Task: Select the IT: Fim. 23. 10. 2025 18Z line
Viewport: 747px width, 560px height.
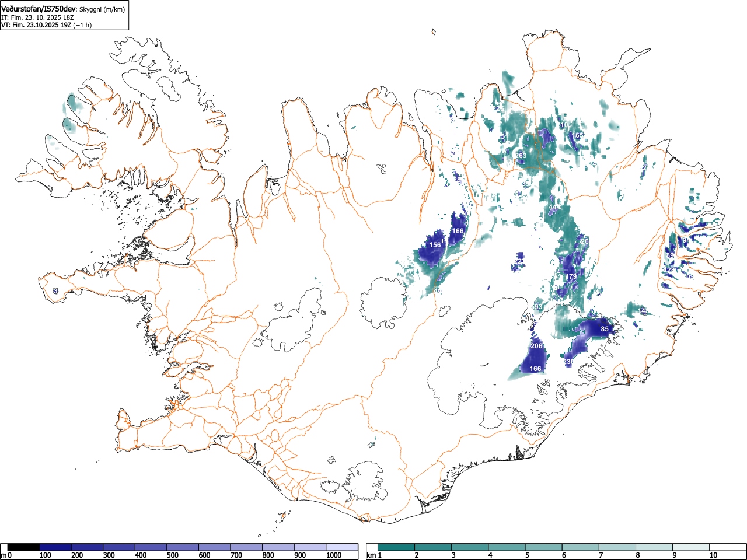Action: coord(37,17)
